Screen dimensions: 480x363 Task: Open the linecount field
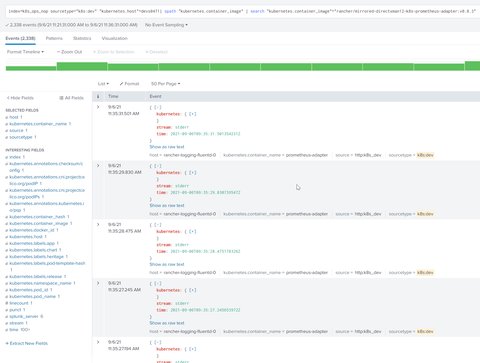click(19, 303)
